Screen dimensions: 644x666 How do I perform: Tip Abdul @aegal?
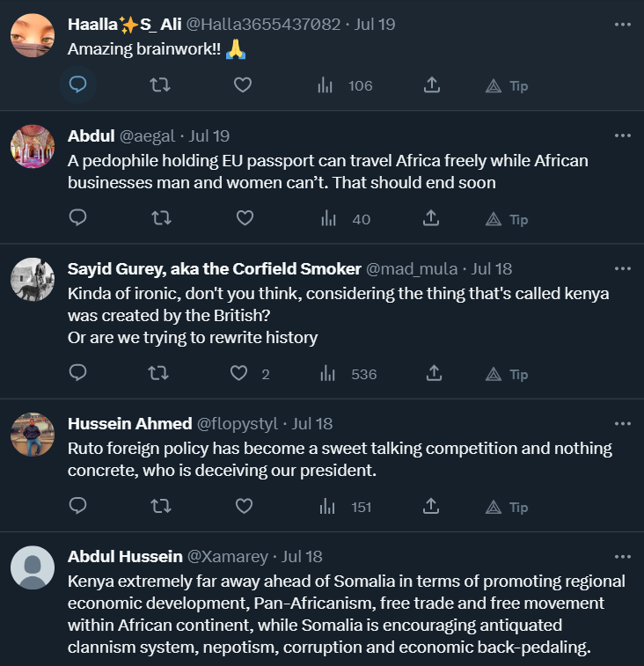pyautogui.click(x=507, y=219)
